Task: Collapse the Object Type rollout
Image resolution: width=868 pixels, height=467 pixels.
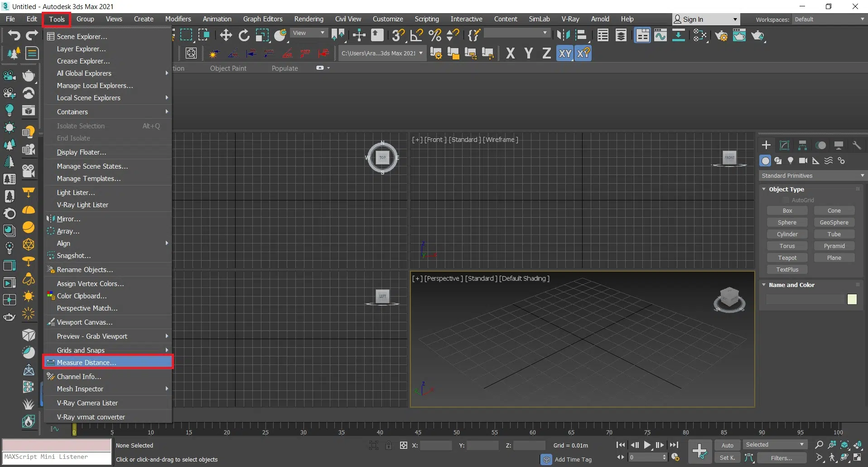Action: click(x=786, y=189)
